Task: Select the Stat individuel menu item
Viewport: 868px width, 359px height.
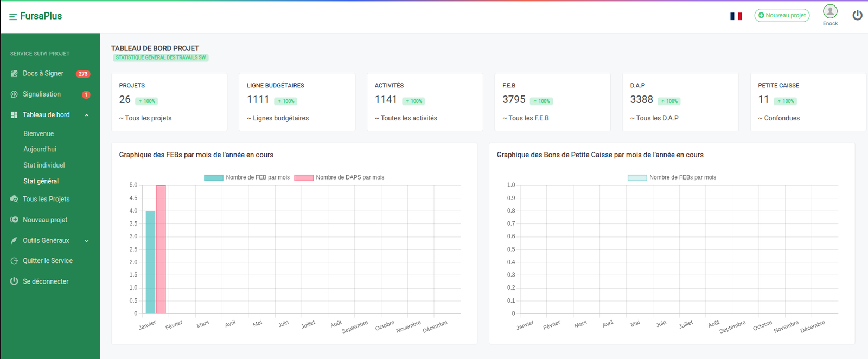Action: tap(44, 165)
